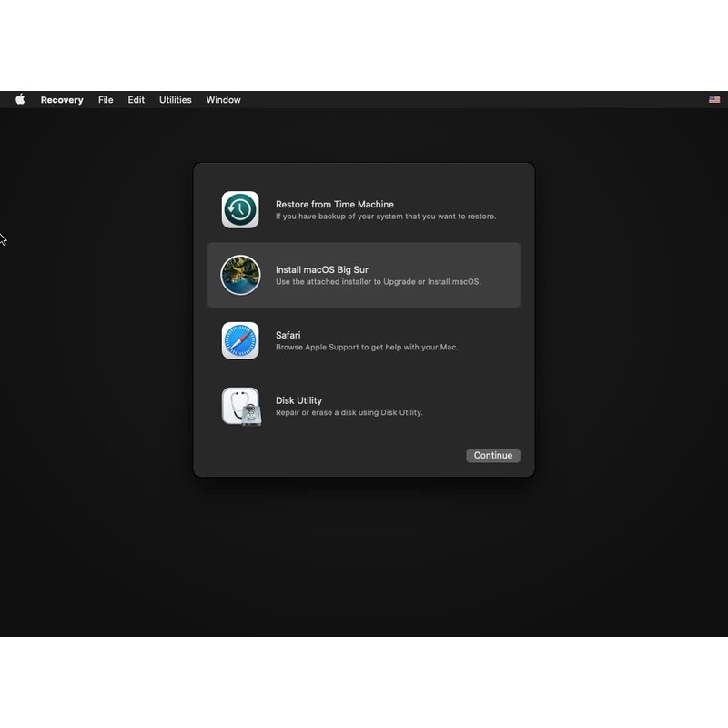The height and width of the screenshot is (728, 728).
Task: Click the Time Machine clock icon
Action: coord(240,209)
